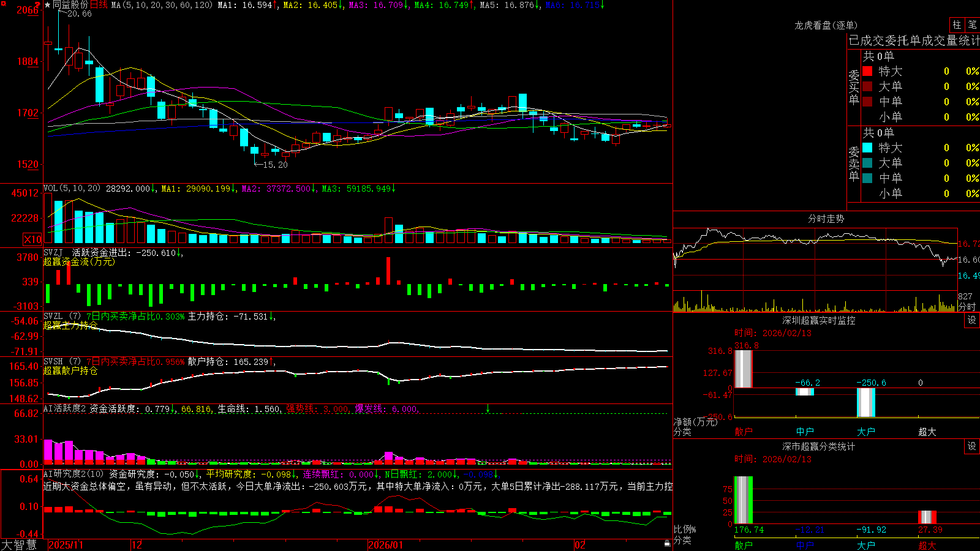Click 中户 label in 实时监控 chart
Screen dimensions: 980x551
click(x=805, y=432)
